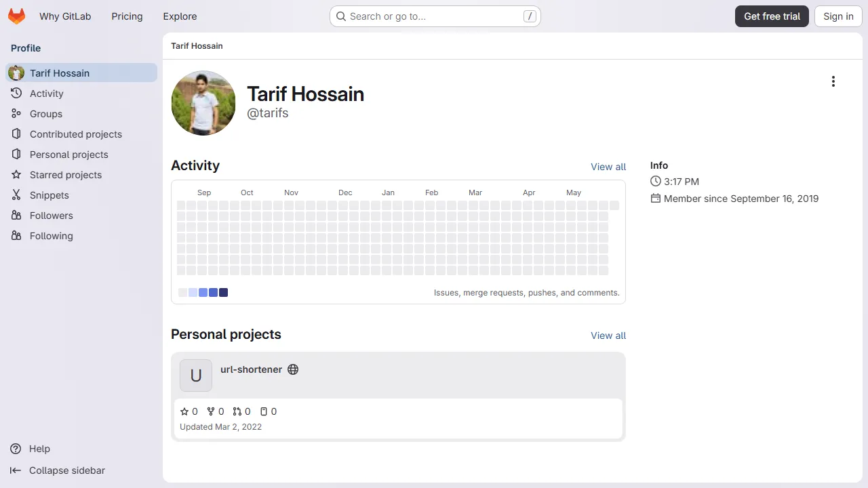Click the url-shortener project avatar U
Viewport: 868px width, 488px height.
[x=196, y=375]
